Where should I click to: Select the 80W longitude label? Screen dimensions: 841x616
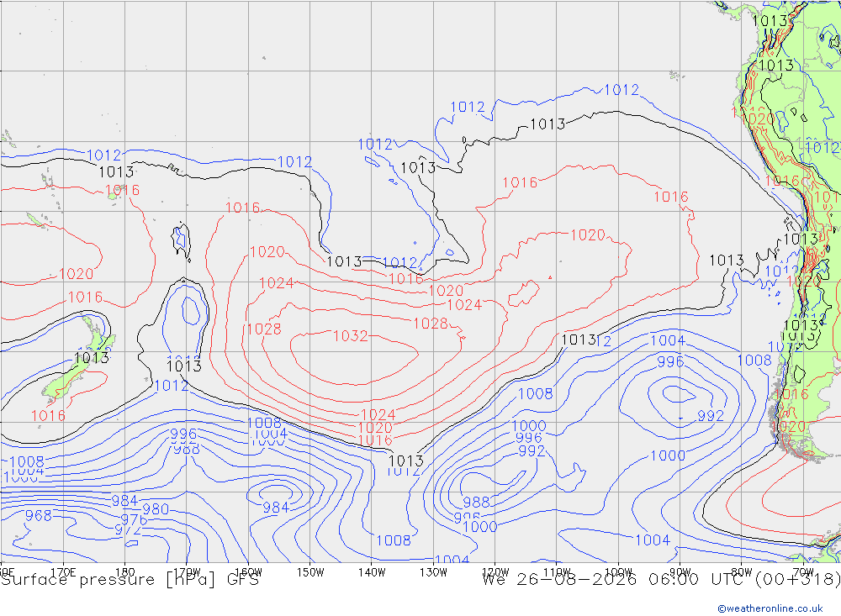pyautogui.click(x=742, y=571)
